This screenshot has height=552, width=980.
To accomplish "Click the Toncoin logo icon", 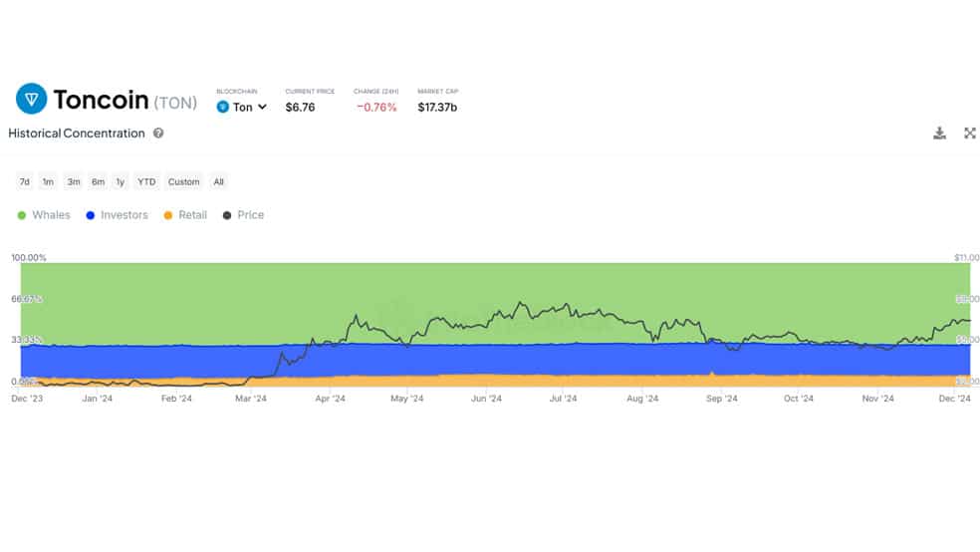I will 31,99.
